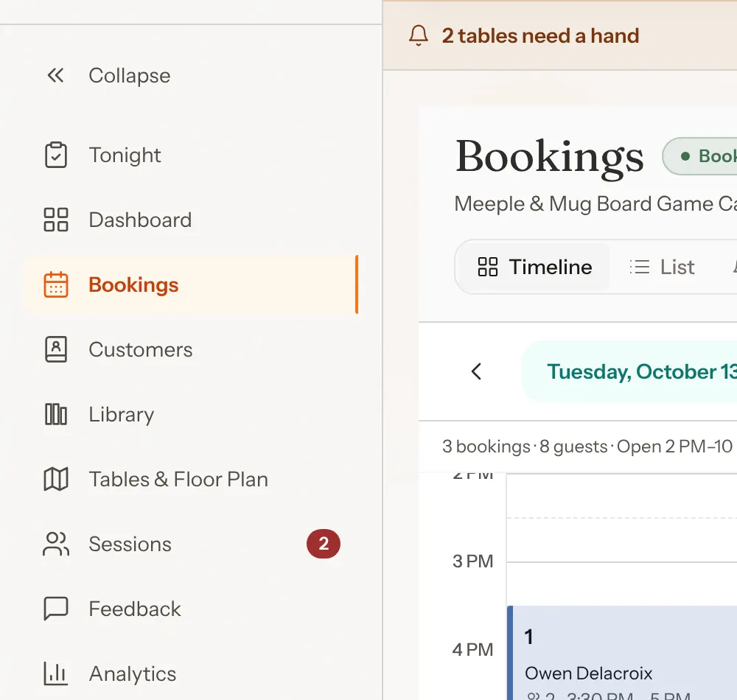The width and height of the screenshot is (737, 700).
Task: Click the double-chevron collapse icon
Action: click(x=55, y=75)
